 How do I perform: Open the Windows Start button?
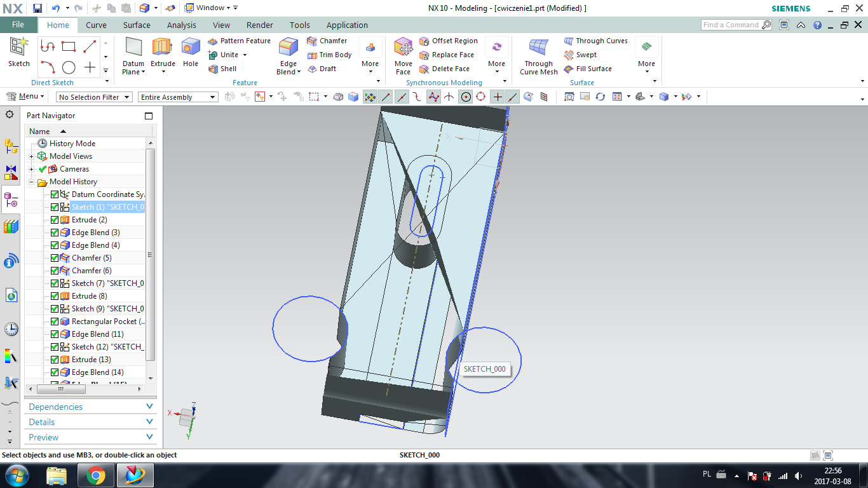16,475
